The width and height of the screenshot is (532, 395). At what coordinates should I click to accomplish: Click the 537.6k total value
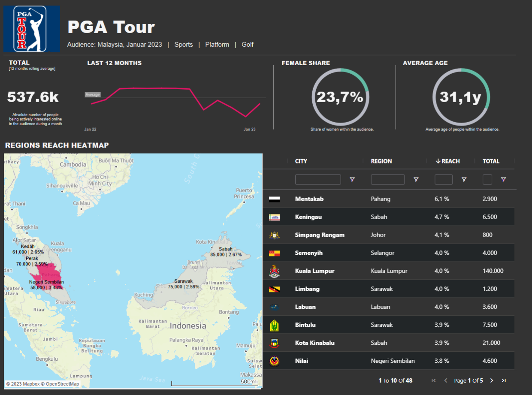(33, 97)
